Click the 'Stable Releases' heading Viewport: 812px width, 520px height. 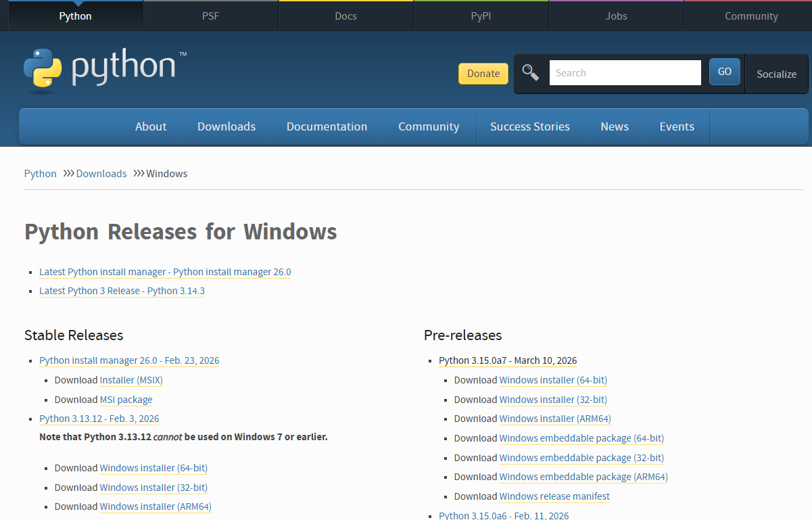tap(74, 335)
